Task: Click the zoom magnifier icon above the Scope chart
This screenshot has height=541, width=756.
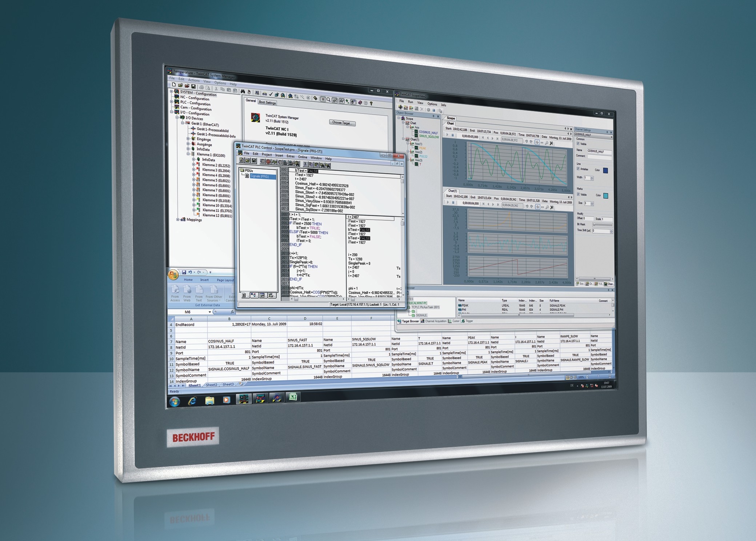Action: pyautogui.click(x=547, y=143)
